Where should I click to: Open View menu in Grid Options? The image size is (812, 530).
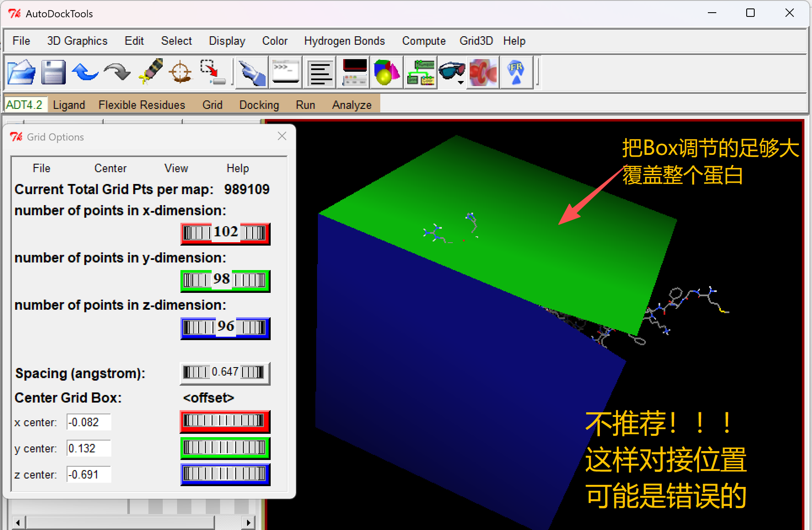(x=176, y=168)
